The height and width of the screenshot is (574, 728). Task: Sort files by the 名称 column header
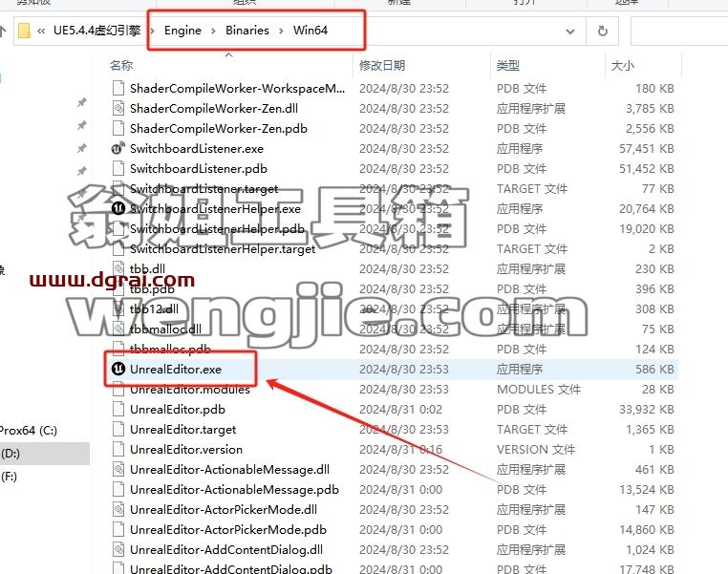(x=121, y=66)
